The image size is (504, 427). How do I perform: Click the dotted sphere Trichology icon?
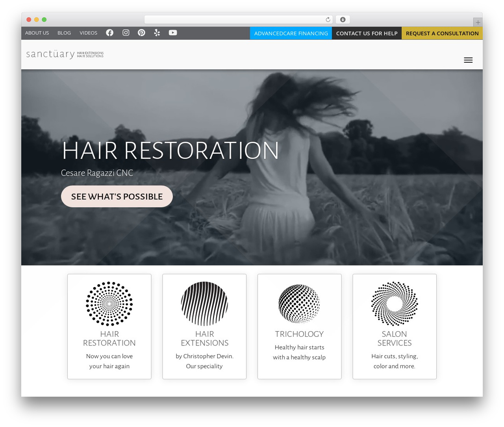point(299,304)
